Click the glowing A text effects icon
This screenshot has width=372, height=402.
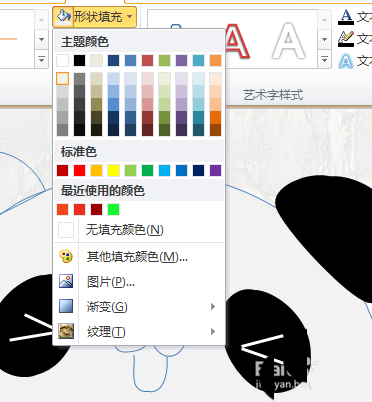[346, 61]
